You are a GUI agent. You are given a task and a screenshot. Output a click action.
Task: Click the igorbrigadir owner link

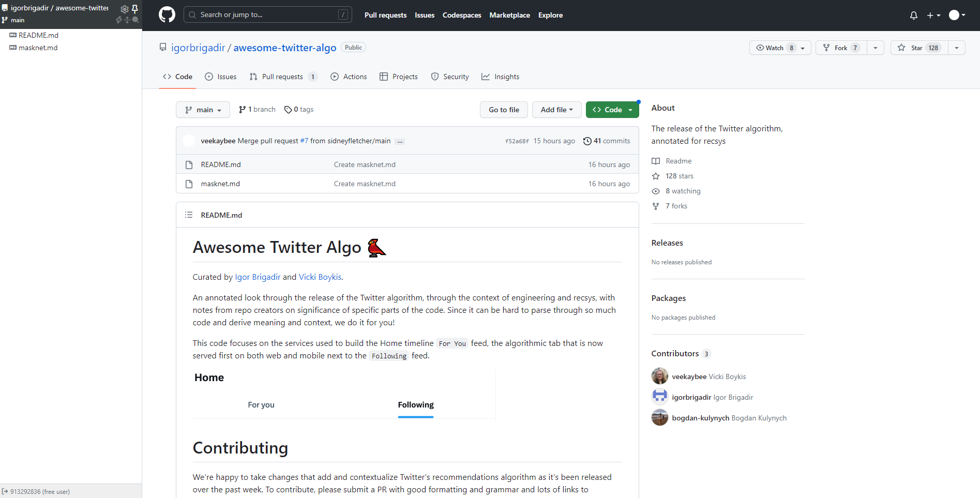pos(198,48)
